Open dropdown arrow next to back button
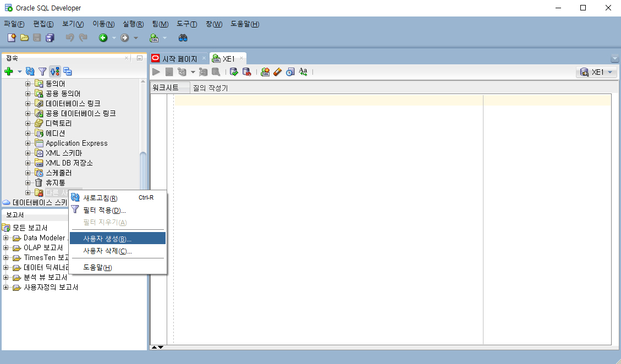This screenshot has height=364, width=621. [x=114, y=38]
